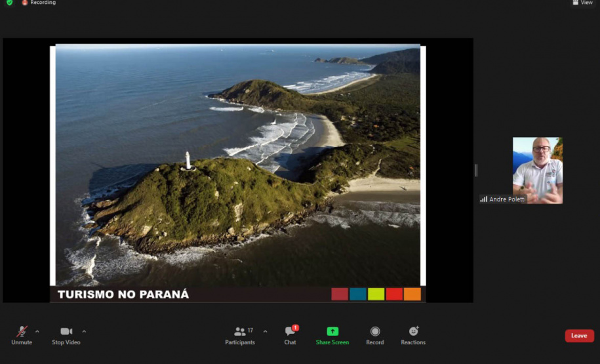
Task: Click the yellow-green color square on slide
Action: 376,294
